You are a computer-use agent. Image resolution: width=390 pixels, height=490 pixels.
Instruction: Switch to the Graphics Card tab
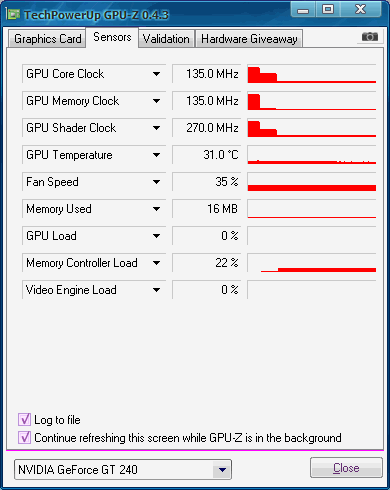point(47,39)
